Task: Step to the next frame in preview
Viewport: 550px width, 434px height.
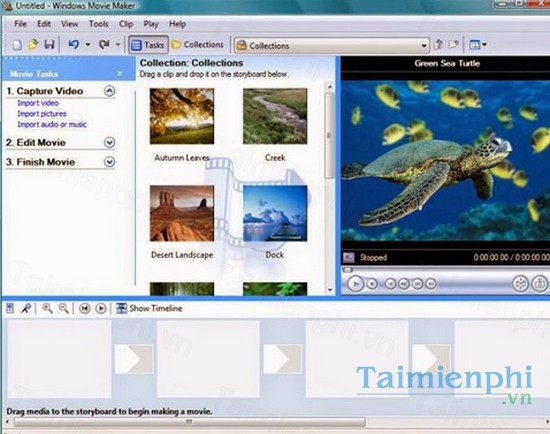Action: [417, 283]
